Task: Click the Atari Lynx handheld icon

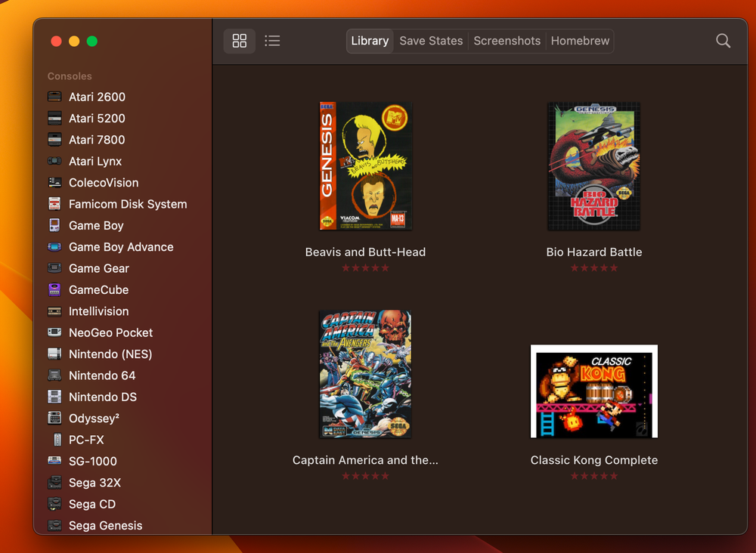Action: (54, 161)
